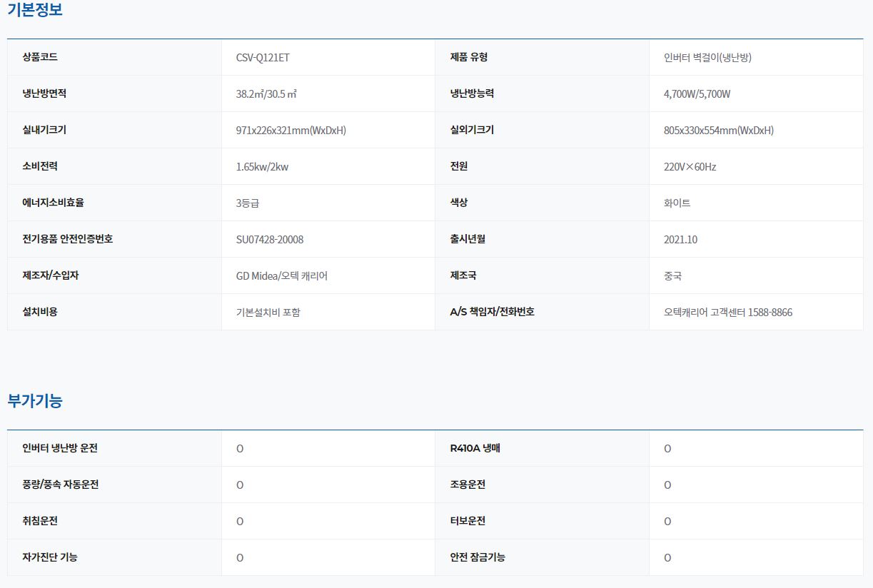The width and height of the screenshot is (873, 588).
Task: Select indoor unit size 971x226x321mm
Action: pyautogui.click(x=291, y=131)
